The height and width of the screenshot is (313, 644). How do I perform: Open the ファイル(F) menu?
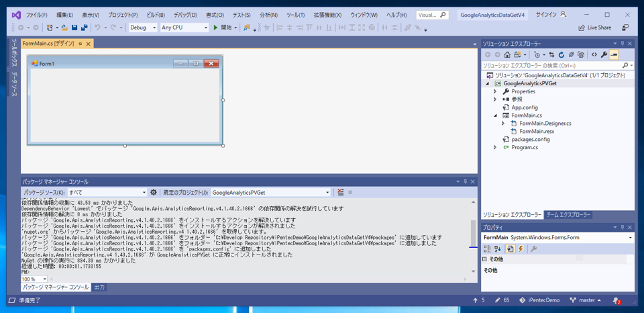click(x=36, y=15)
